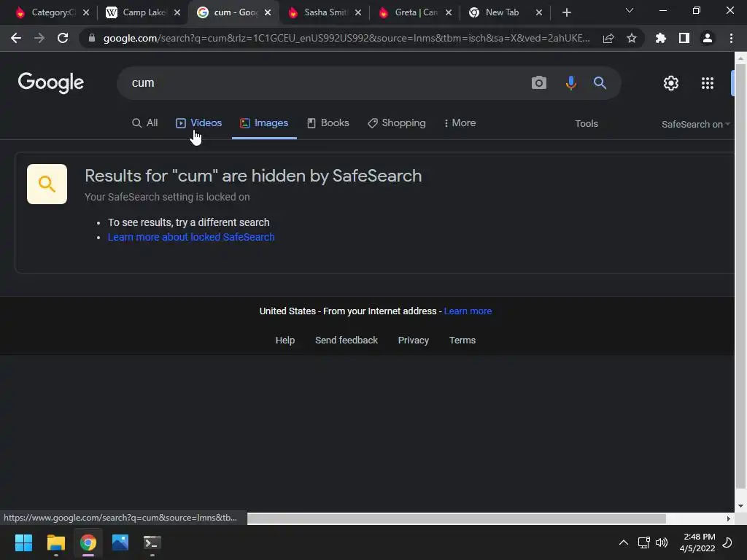
Task: Click the Google logo
Action: coord(51,83)
